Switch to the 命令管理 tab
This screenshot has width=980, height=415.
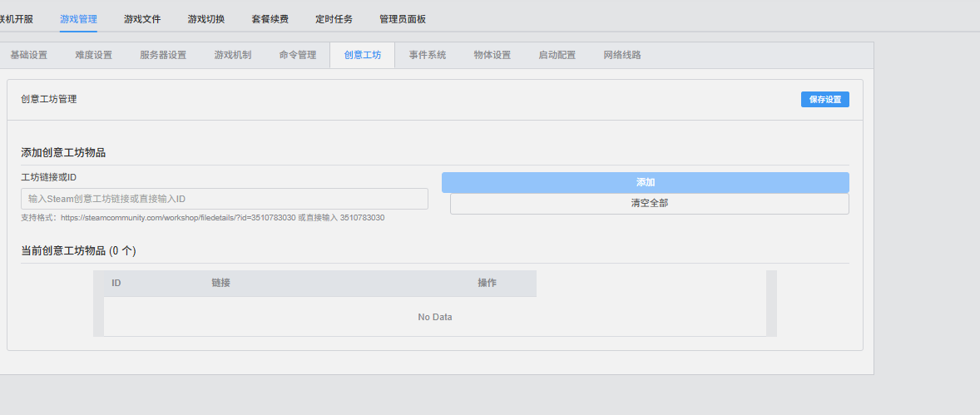pyautogui.click(x=298, y=55)
